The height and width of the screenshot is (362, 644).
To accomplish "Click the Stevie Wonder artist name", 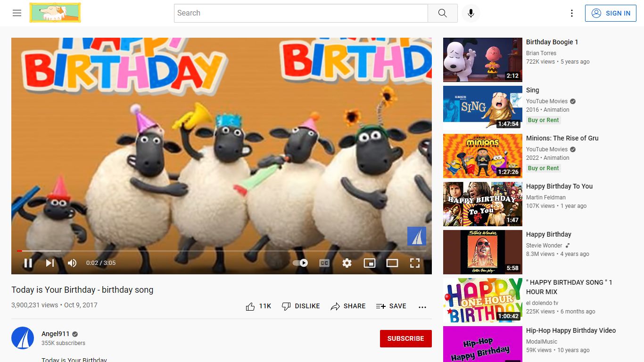I will point(544,246).
